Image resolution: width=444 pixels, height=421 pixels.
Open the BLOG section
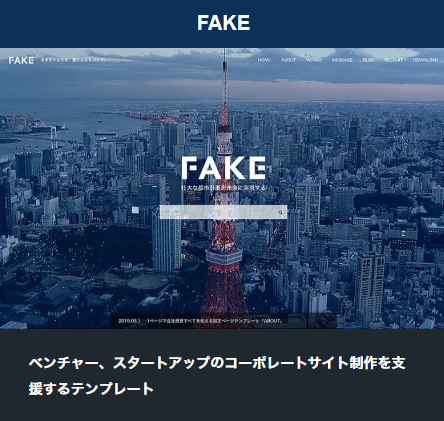coord(368,60)
